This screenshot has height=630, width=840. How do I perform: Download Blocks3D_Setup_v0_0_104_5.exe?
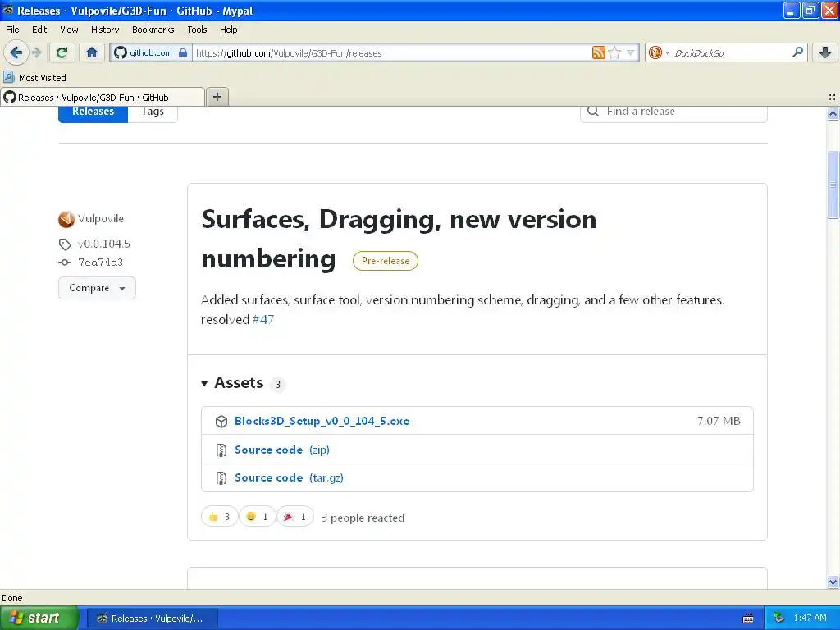(322, 421)
